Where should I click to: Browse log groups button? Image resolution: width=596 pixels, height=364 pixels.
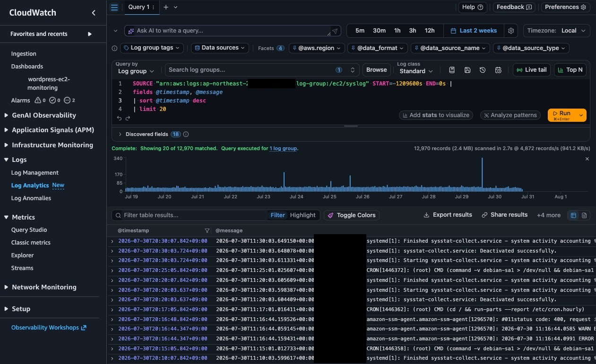click(377, 70)
